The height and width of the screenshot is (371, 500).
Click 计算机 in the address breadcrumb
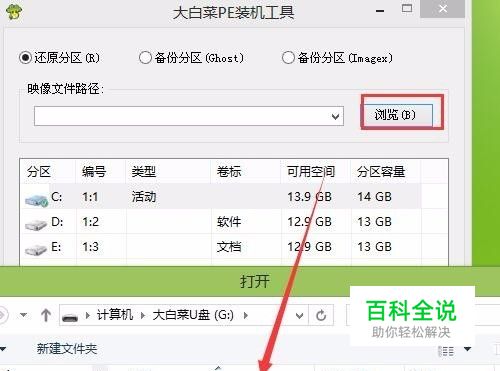pyautogui.click(x=115, y=315)
